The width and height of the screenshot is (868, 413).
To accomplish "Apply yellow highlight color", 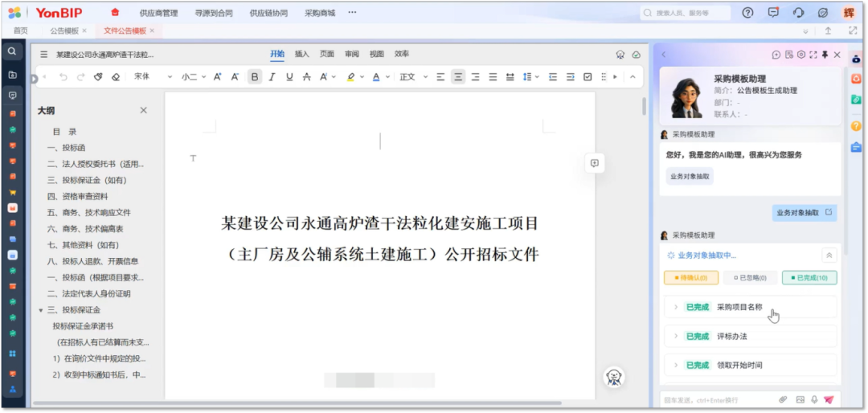I will point(350,77).
